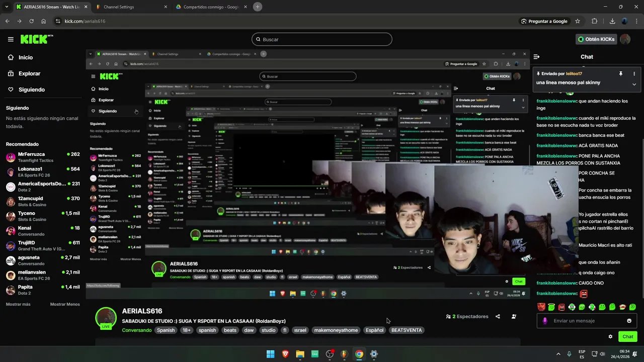Open AERIALS616 live channel avatar
The image size is (644, 362).
(x=106, y=318)
